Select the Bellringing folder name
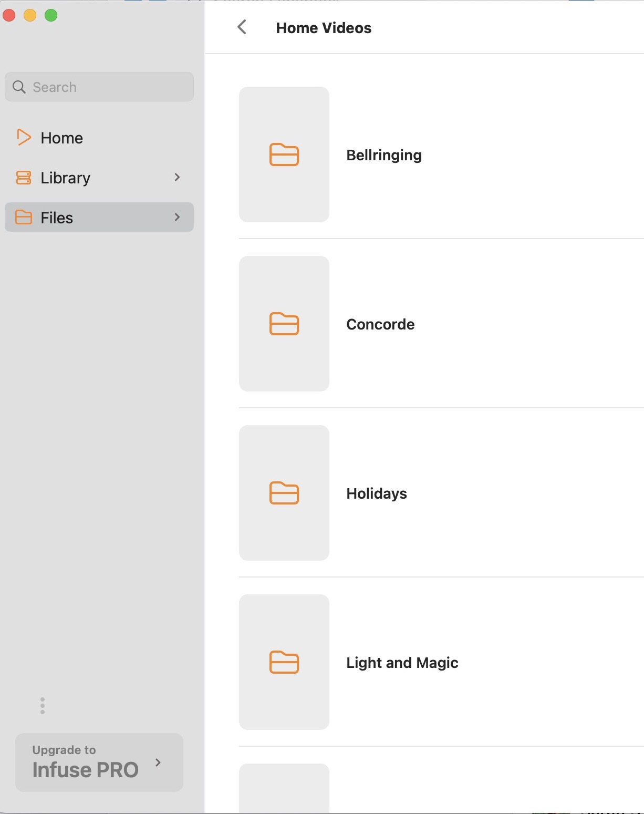This screenshot has height=814, width=644. (x=384, y=155)
